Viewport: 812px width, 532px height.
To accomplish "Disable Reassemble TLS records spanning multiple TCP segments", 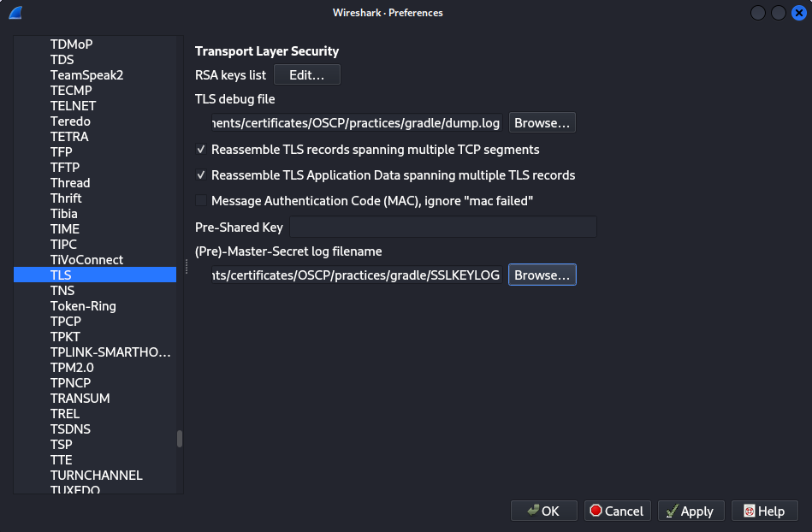I will [x=200, y=150].
